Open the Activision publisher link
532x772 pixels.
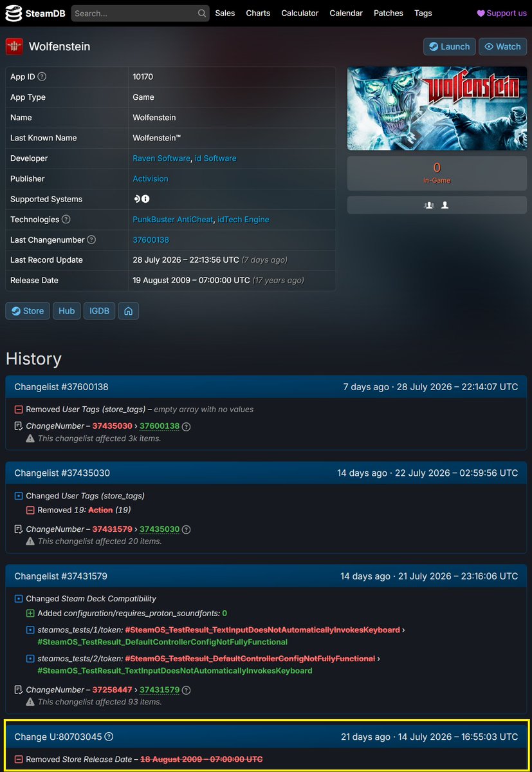point(151,179)
